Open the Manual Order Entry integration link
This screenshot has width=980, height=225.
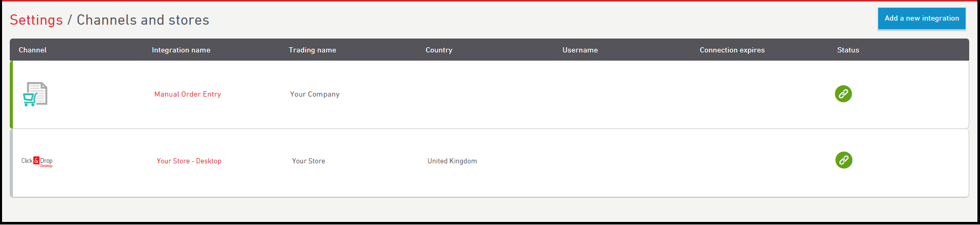188,94
